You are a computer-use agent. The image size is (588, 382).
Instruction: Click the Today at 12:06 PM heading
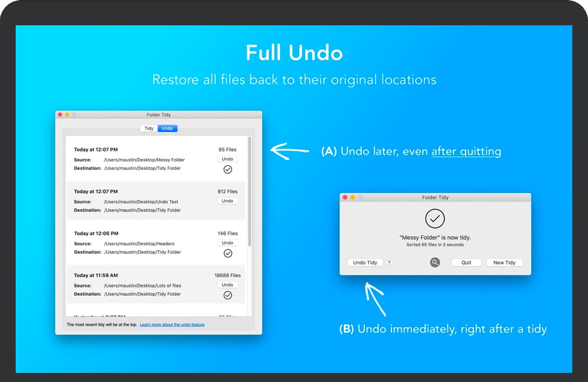click(96, 233)
